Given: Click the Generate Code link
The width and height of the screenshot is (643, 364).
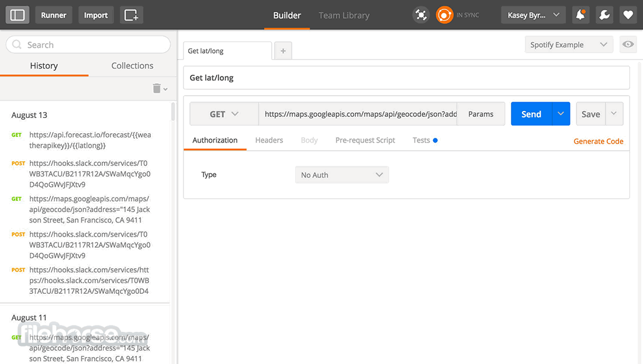Looking at the screenshot, I should pyautogui.click(x=598, y=141).
